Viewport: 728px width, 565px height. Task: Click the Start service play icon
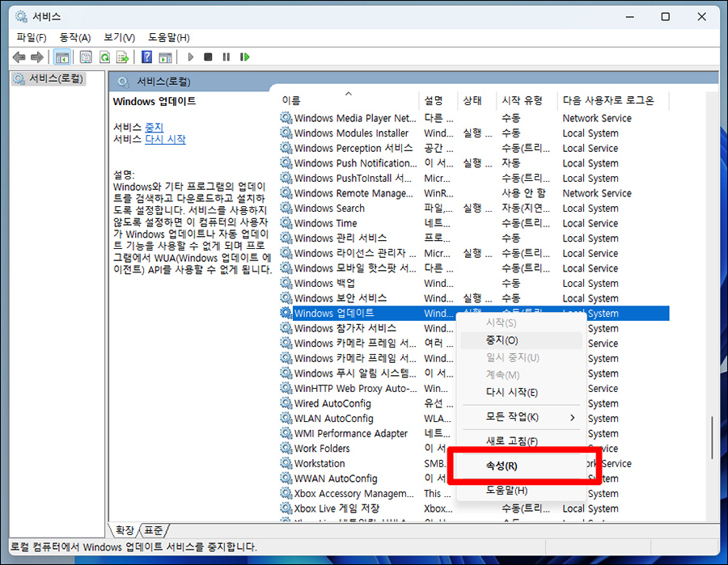190,57
